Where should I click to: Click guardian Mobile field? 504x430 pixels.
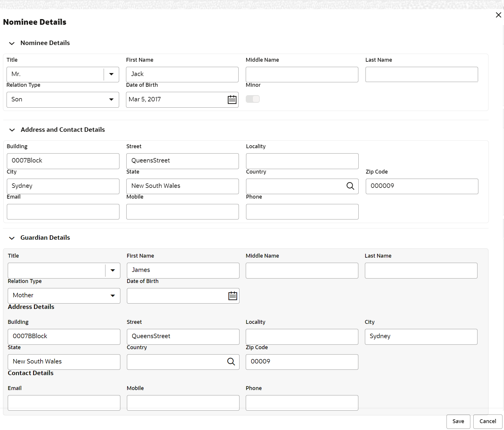pyautogui.click(x=183, y=403)
